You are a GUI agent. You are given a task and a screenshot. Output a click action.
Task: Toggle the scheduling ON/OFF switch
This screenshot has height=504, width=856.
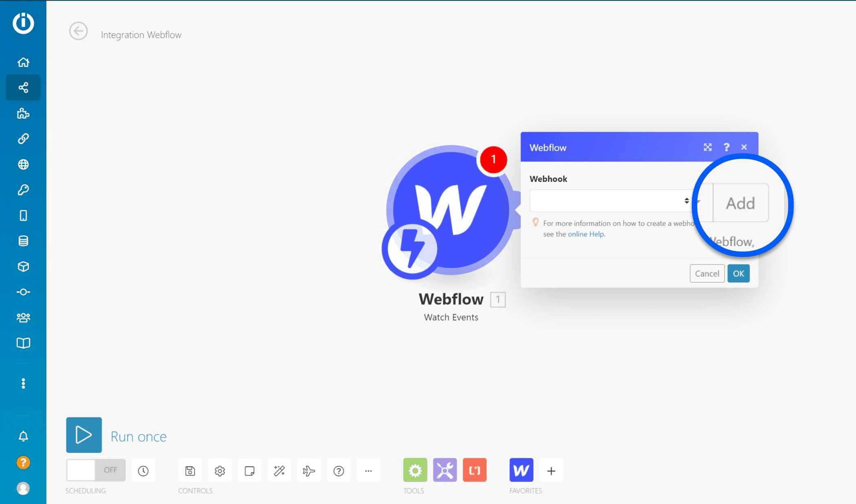coord(96,470)
